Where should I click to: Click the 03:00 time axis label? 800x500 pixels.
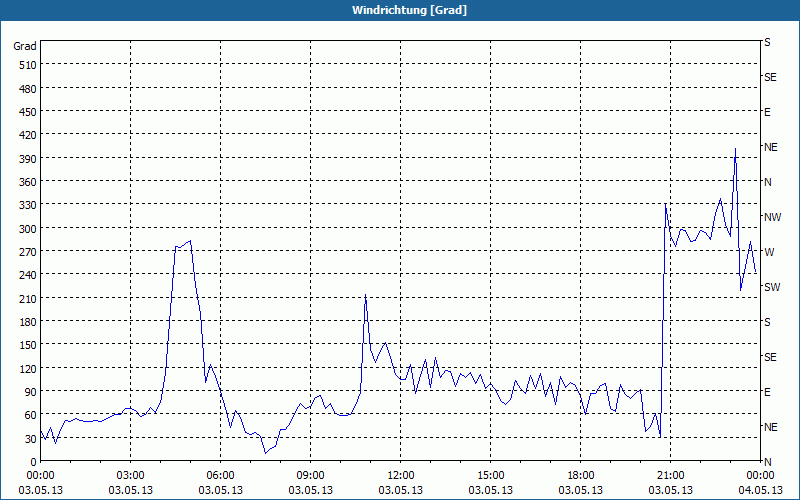[x=130, y=476]
